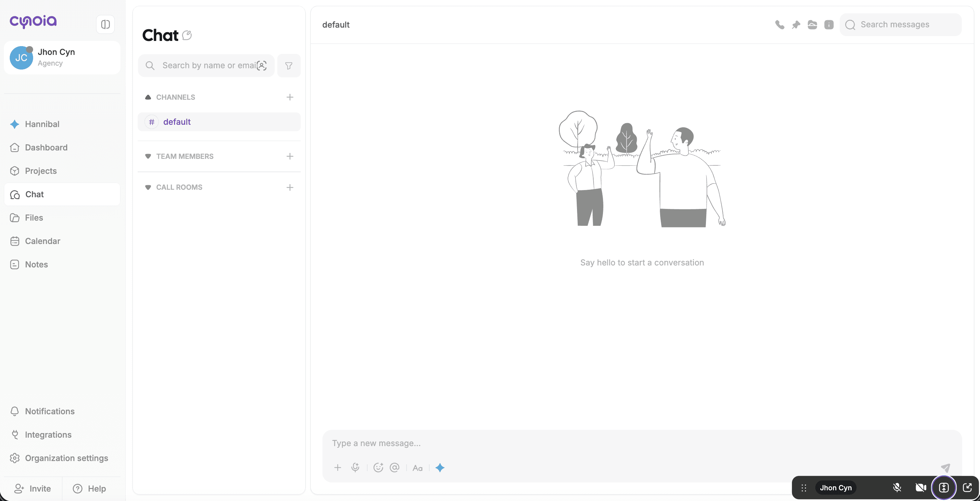Expand the TEAM MEMBERS section
The height and width of the screenshot is (501, 980).
coord(148,157)
